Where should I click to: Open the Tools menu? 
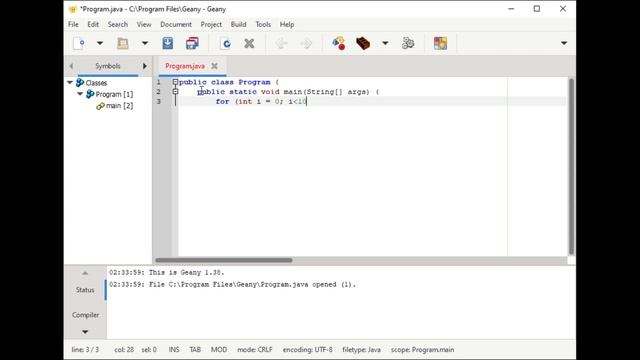click(x=263, y=24)
